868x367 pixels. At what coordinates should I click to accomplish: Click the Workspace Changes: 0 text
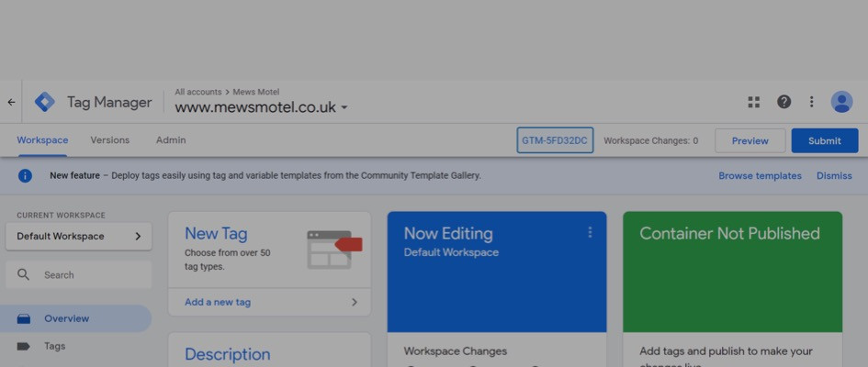pos(651,141)
